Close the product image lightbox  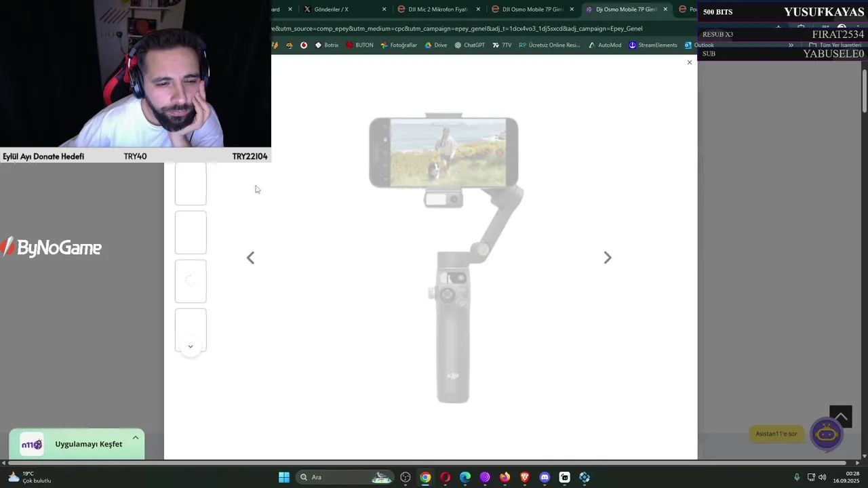click(690, 62)
